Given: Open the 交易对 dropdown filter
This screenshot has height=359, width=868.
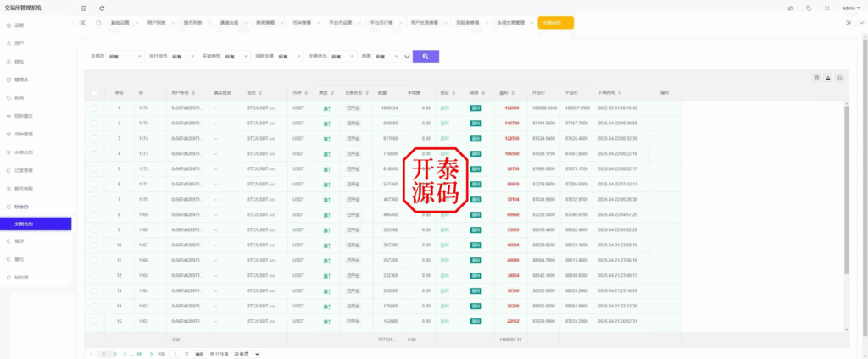Looking at the screenshot, I should tap(125, 56).
